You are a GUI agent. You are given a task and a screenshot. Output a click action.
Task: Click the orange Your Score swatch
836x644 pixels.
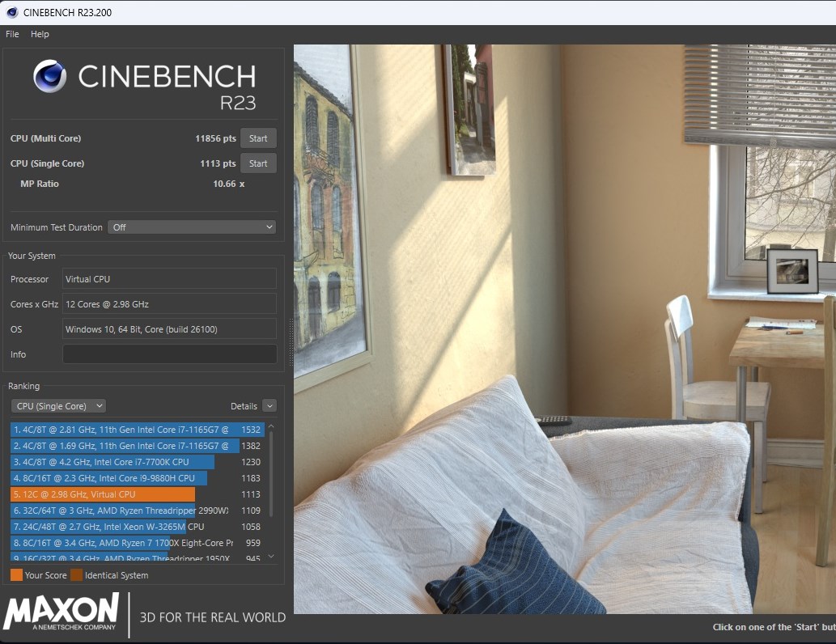pos(16,575)
